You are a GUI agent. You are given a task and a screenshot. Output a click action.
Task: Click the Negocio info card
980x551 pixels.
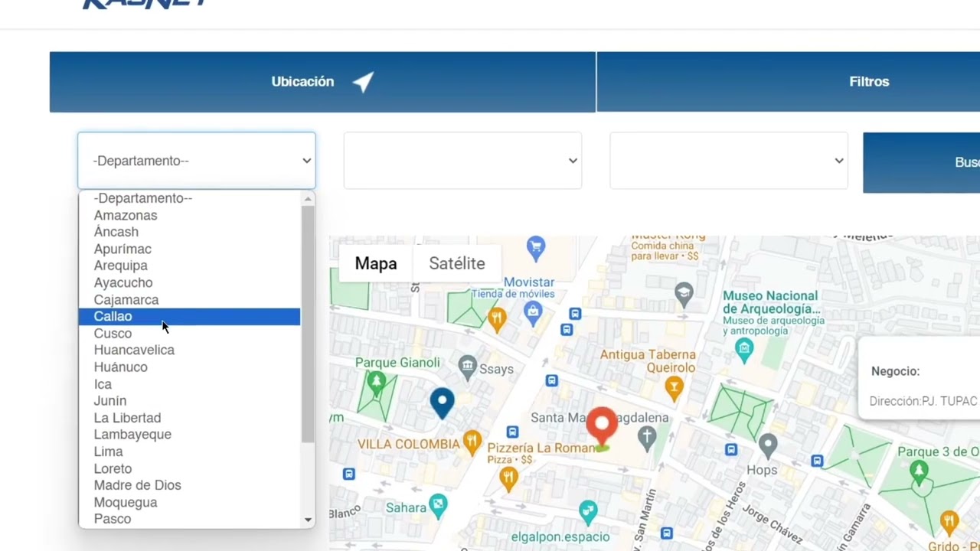[x=919, y=377]
